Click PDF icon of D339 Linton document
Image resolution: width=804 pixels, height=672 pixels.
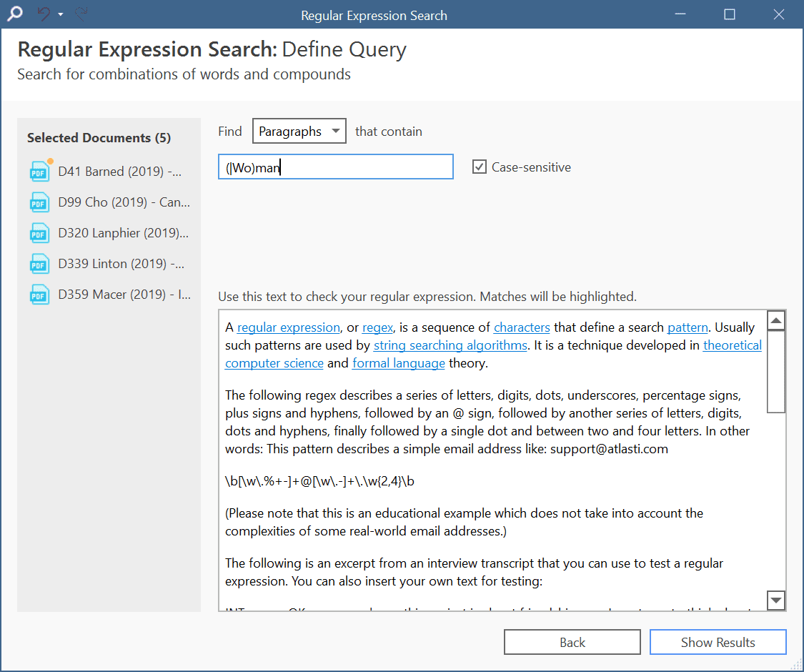coord(39,264)
